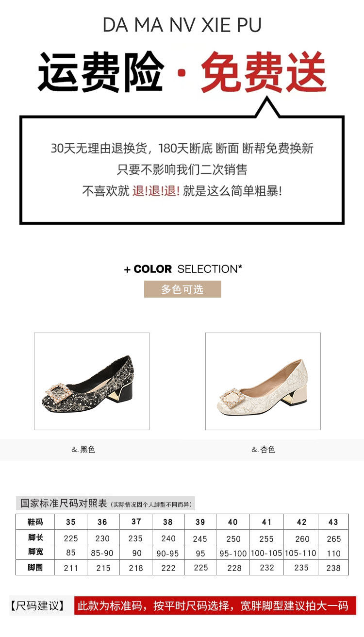Click the 【尺码建议】 label
Viewport: 364px width, 637px height.
[38, 606]
